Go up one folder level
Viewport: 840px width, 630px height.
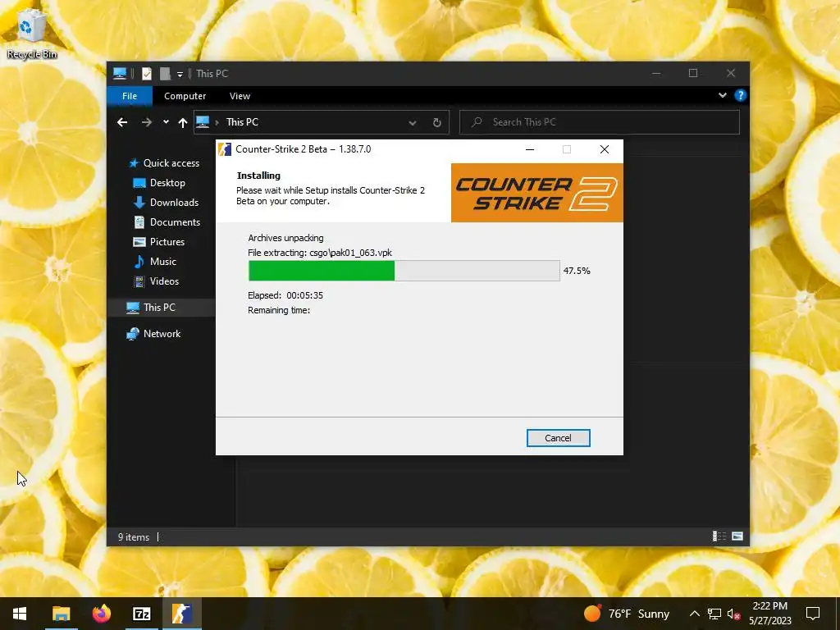point(183,123)
